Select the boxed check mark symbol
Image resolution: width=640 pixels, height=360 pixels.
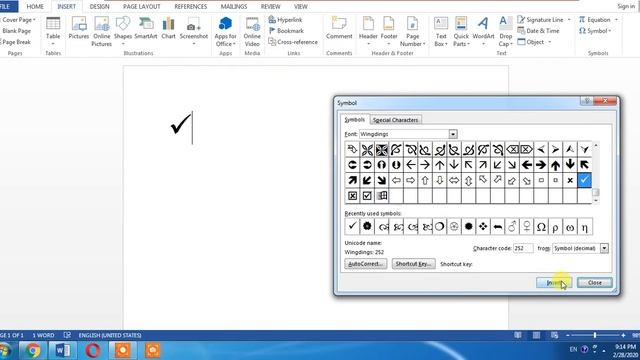tap(367, 196)
